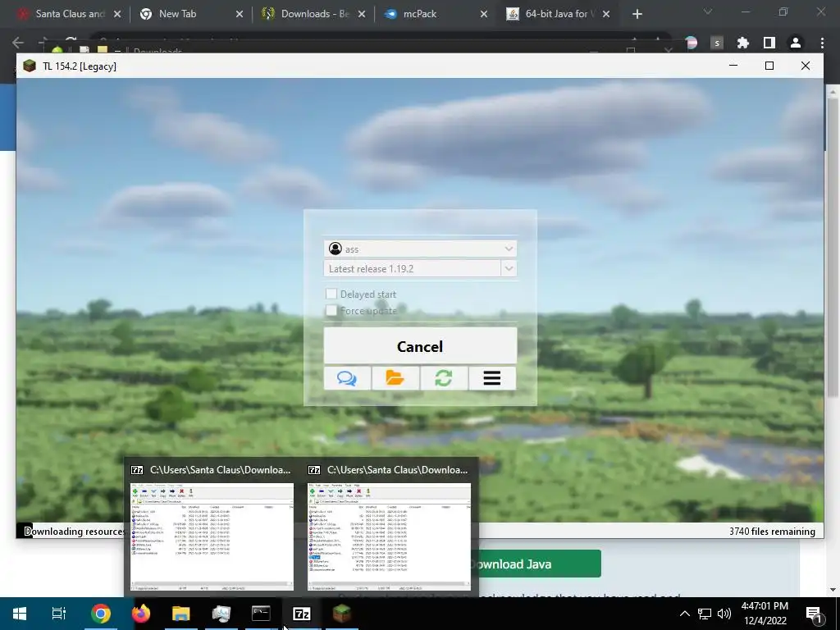The image size is (840, 630).
Task: Open Firefox from the taskbar
Action: click(141, 614)
